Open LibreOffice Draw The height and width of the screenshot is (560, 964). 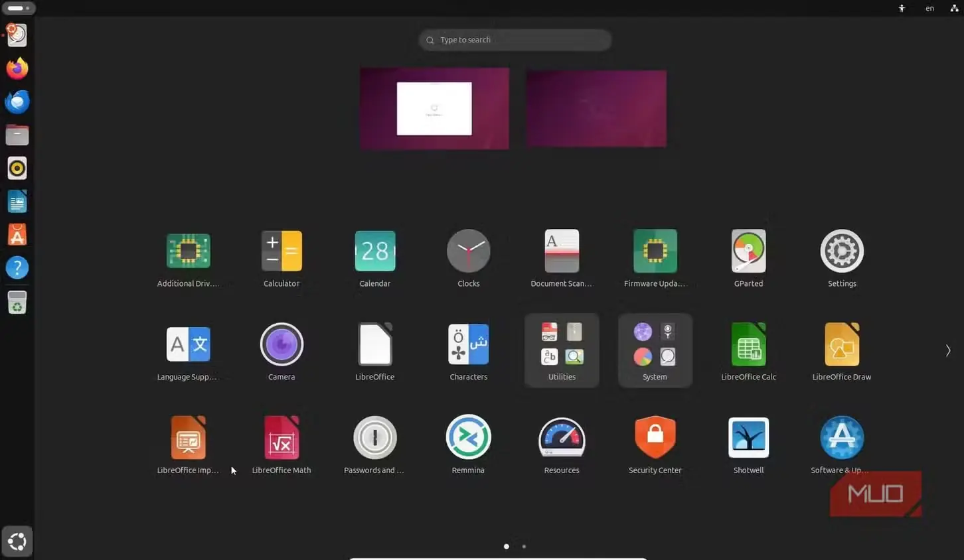[842, 344]
